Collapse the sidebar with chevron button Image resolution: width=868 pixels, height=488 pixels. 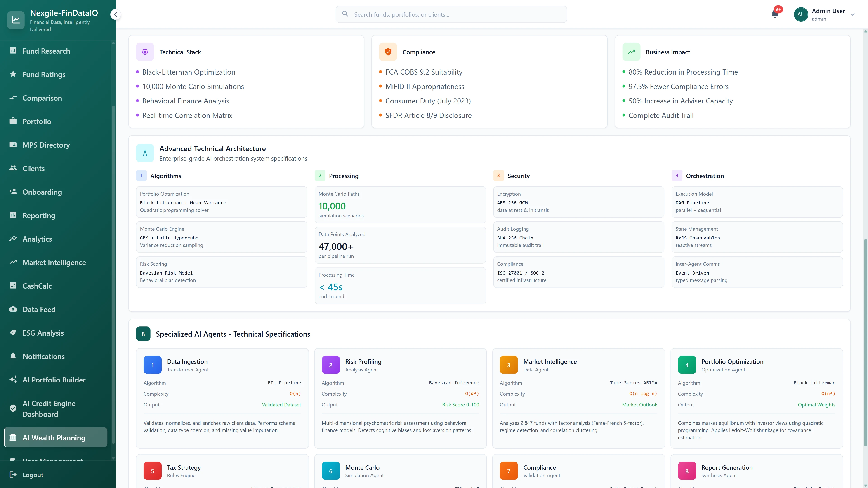[x=116, y=14]
